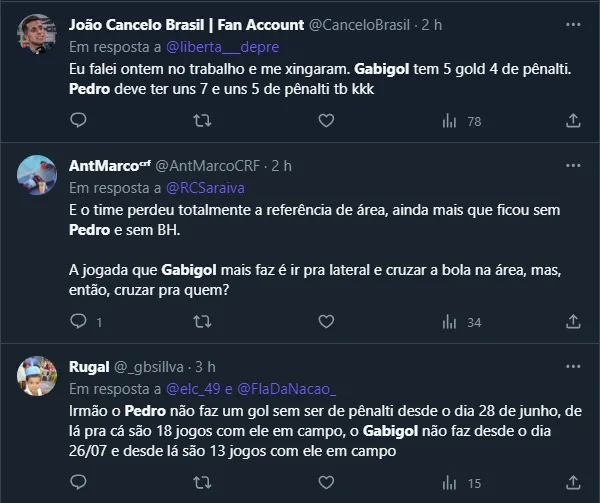The width and height of the screenshot is (600, 503).
Task: Reply to AntMarco's tweet
Action: pos(80,322)
